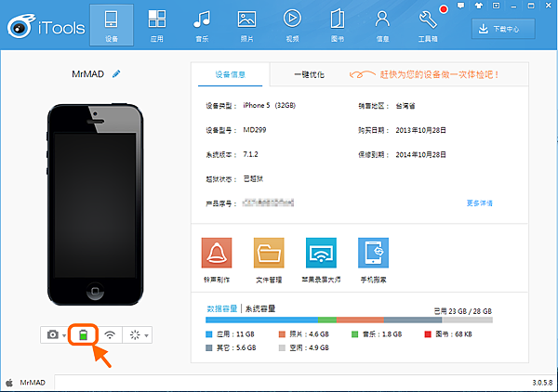Image resolution: width=558 pixels, height=392 pixels.
Task: Select the 设备信息 tab
Action: click(231, 74)
